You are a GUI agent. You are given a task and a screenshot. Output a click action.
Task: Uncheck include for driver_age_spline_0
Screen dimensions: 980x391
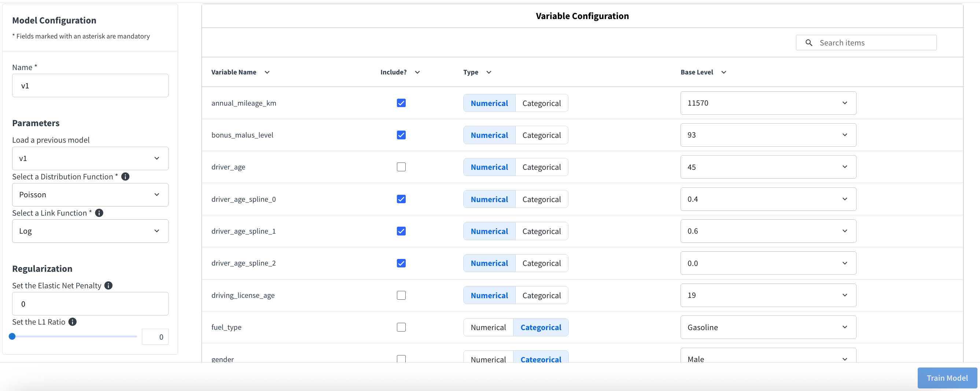[401, 199]
